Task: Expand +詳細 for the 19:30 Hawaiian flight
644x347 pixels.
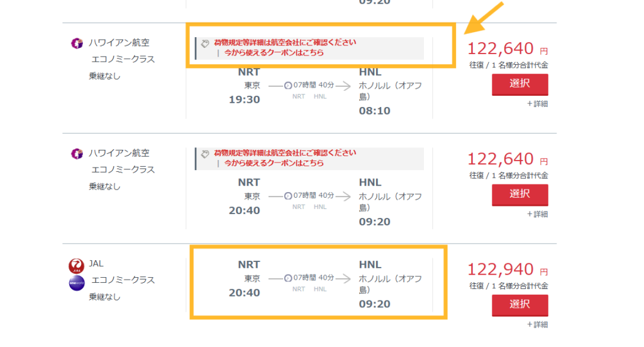Action: [x=537, y=104]
